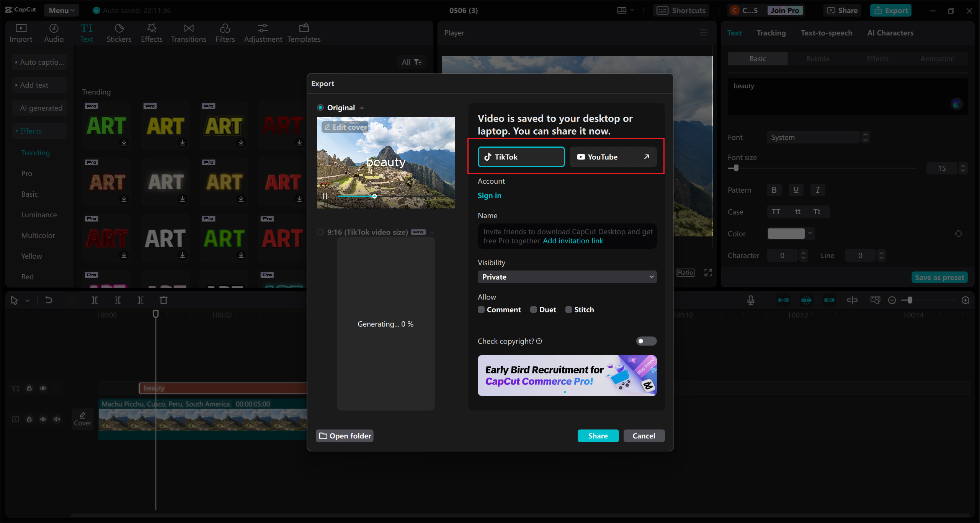Select the 9:16 TikTok video size radio
980x523 pixels.
[320, 232]
